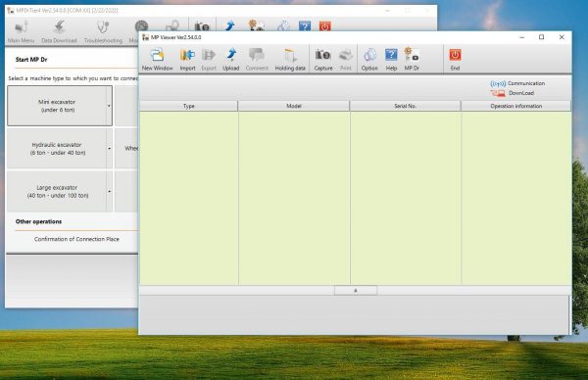Viewport: 588px width, 380px height.
Task: Go to the Main Menu icon
Action: pos(21,32)
